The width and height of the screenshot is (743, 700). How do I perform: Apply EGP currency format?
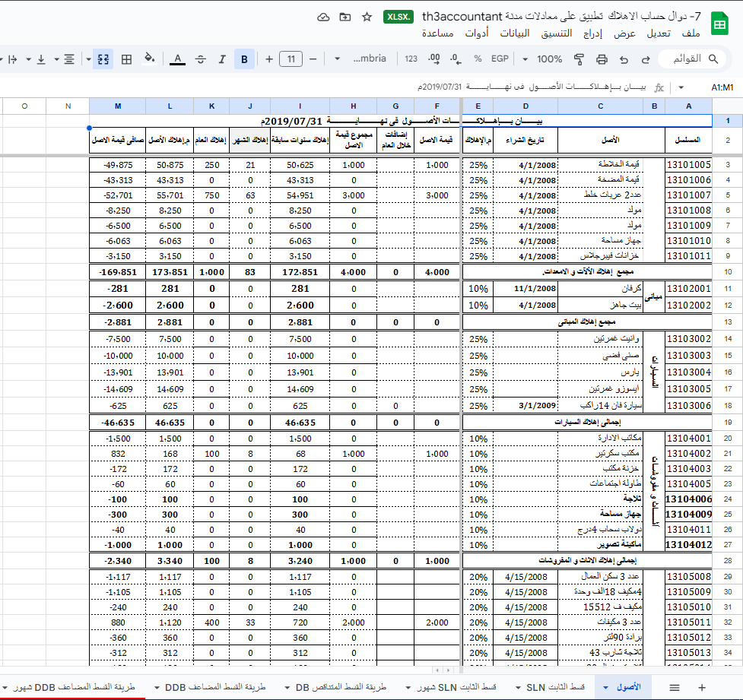500,59
